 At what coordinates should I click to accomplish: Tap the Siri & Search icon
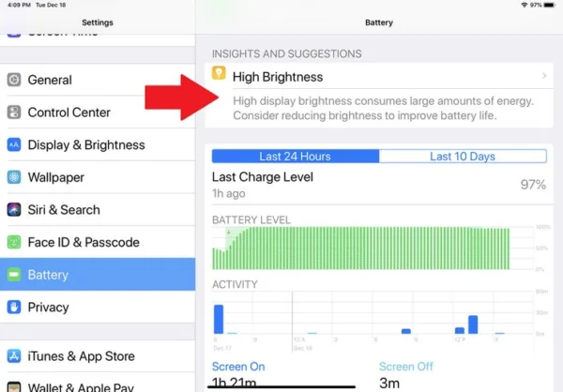click(14, 210)
